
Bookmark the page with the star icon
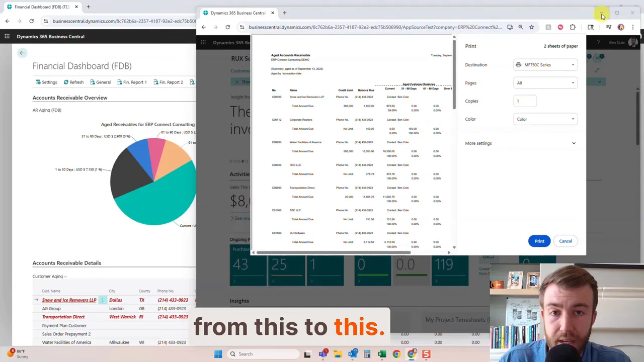point(532,27)
